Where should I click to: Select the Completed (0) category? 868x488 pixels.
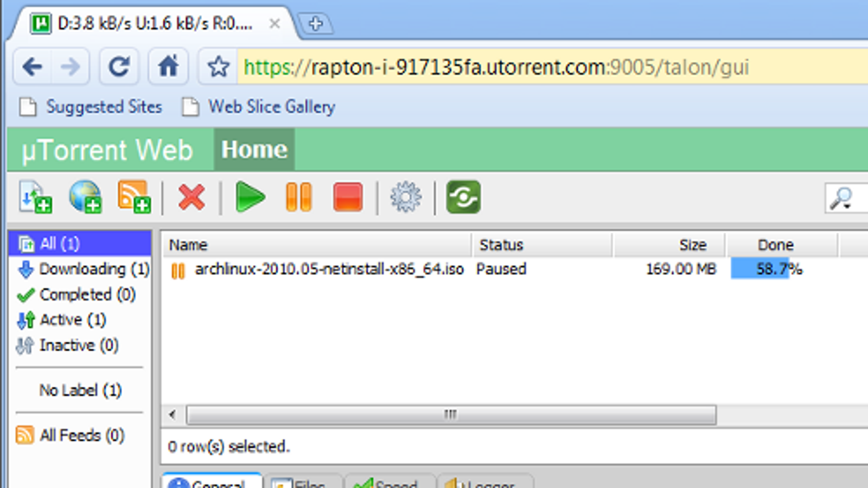click(76, 294)
